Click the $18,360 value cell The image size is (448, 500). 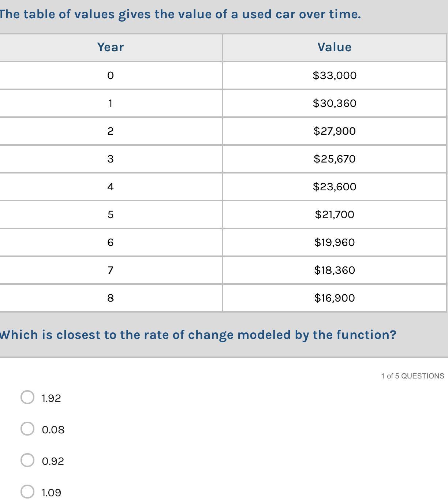click(x=334, y=270)
